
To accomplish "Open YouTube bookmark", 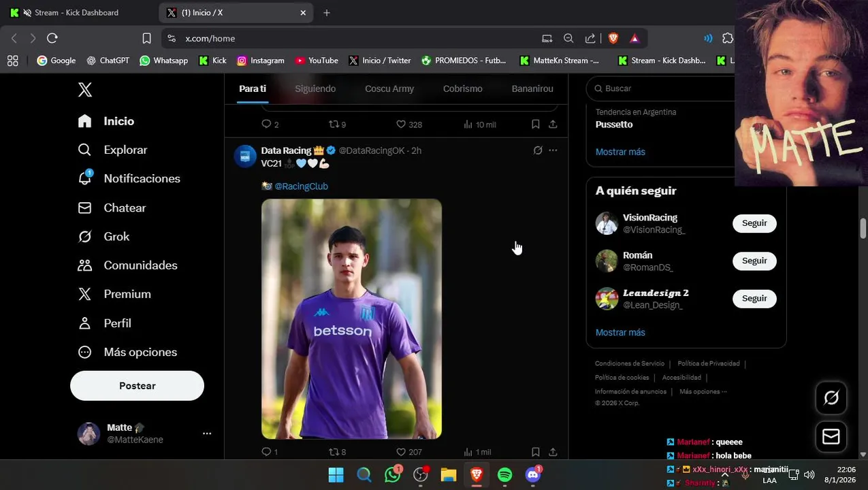I will pos(317,61).
